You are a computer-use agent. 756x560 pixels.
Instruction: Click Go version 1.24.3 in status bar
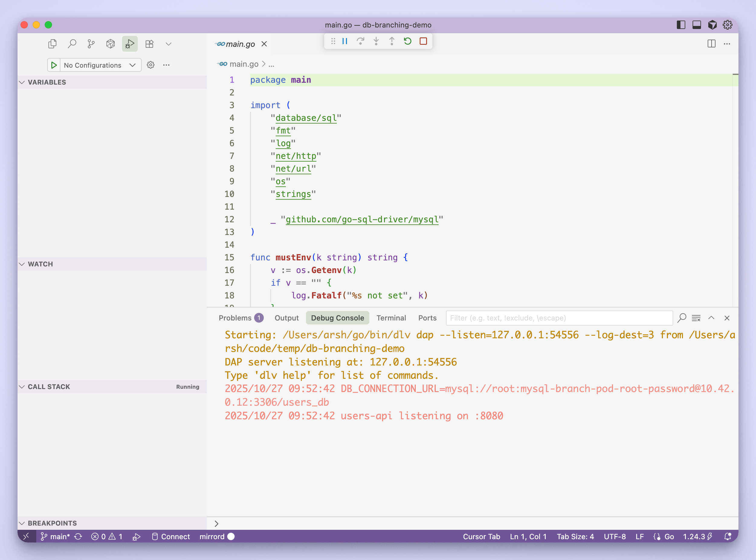[698, 537]
